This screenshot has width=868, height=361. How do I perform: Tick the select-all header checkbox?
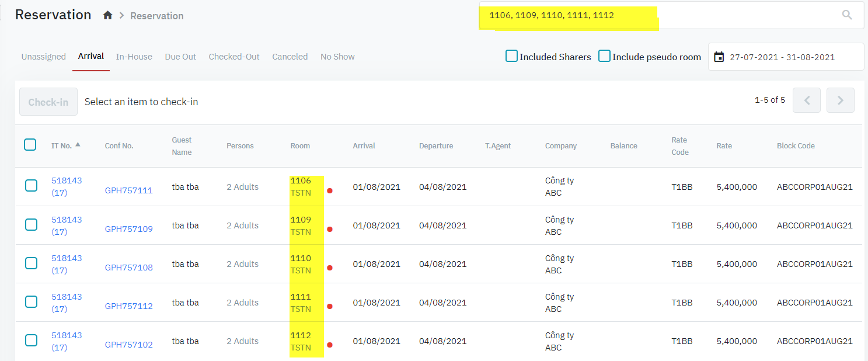(30, 145)
